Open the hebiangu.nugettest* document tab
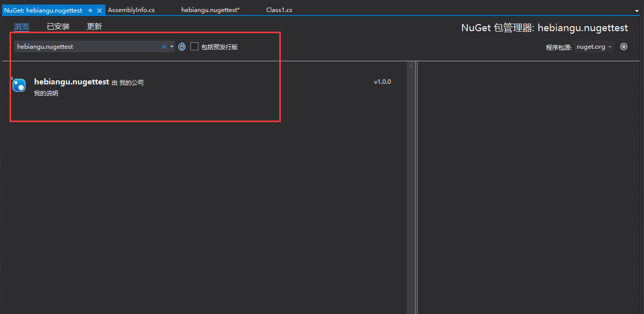644x314 pixels. [x=210, y=10]
